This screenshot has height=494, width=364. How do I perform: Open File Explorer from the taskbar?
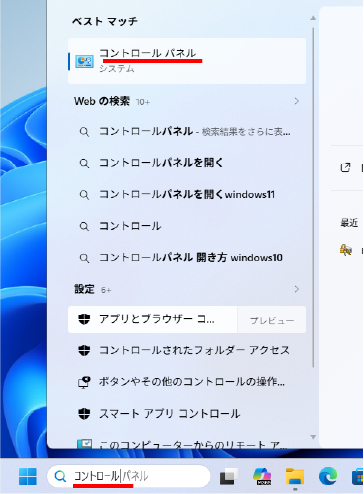click(295, 476)
